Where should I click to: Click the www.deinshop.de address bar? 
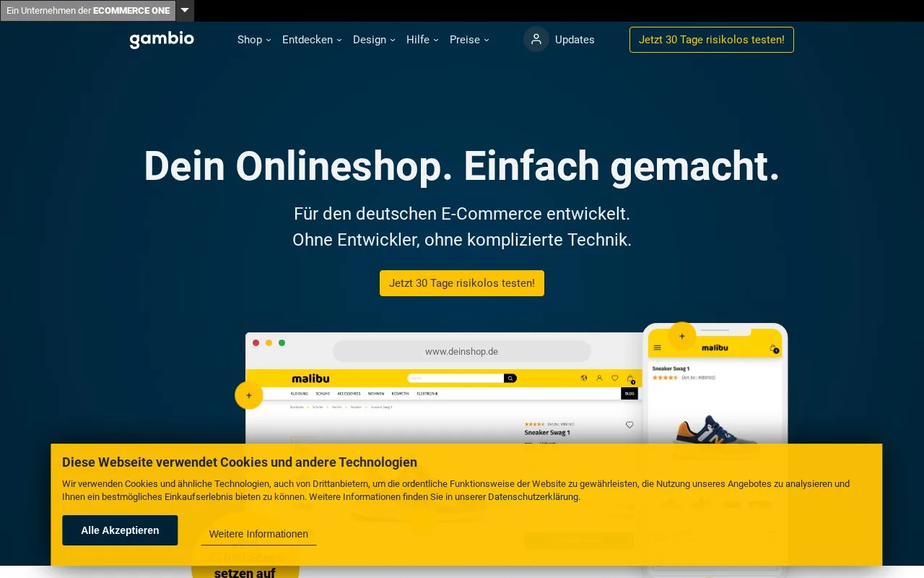462,351
